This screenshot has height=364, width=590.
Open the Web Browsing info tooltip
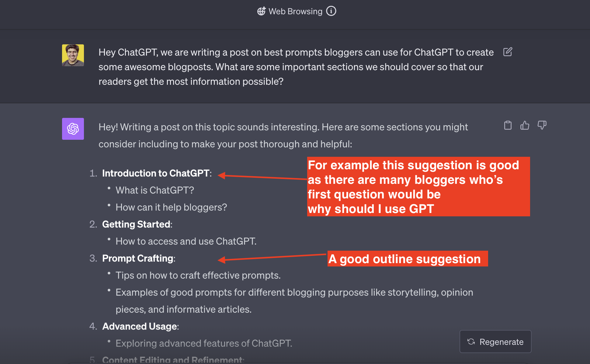tap(331, 11)
